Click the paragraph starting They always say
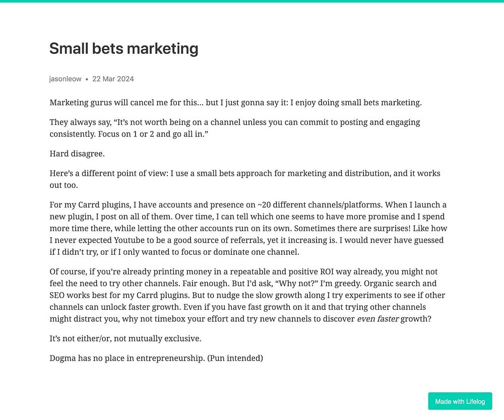Viewport: 504px width, 420px height. (235, 128)
